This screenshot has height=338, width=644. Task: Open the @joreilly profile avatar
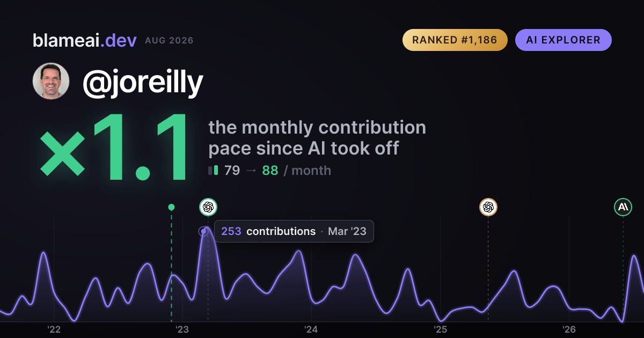[x=51, y=81]
